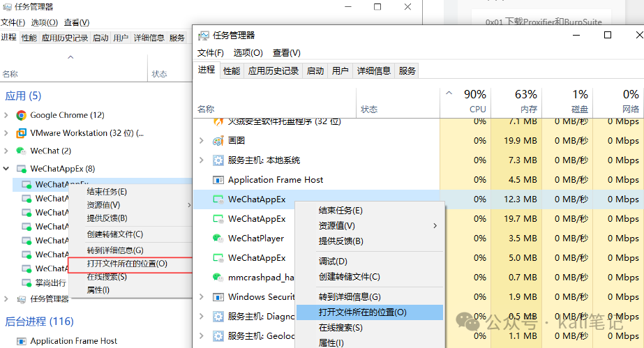Click the 应用 (5) group heading
The image size is (644, 348).
(x=24, y=96)
